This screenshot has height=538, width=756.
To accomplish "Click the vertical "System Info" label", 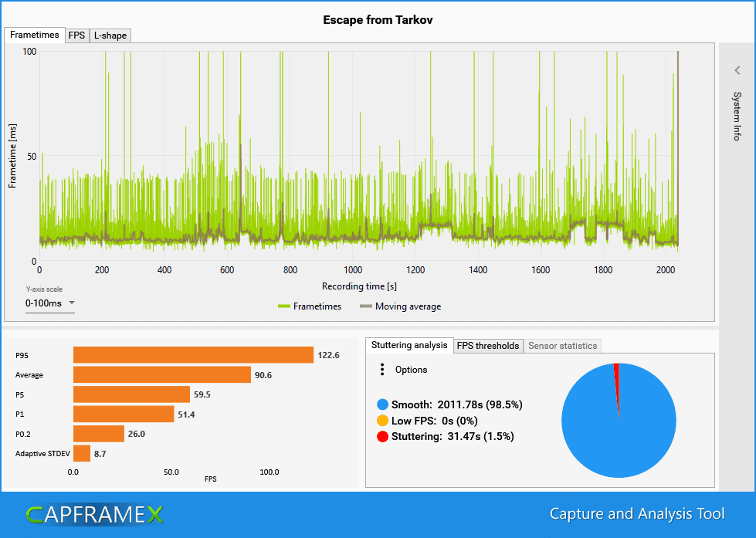I will 737,117.
